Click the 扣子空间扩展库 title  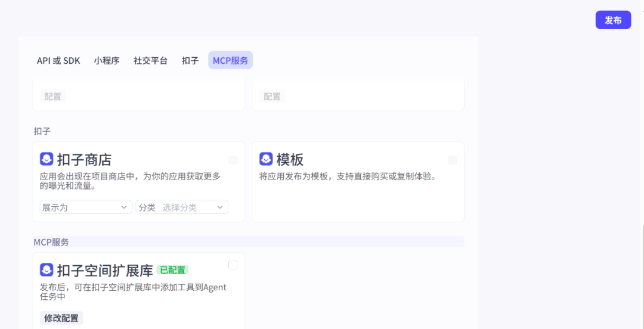click(105, 270)
